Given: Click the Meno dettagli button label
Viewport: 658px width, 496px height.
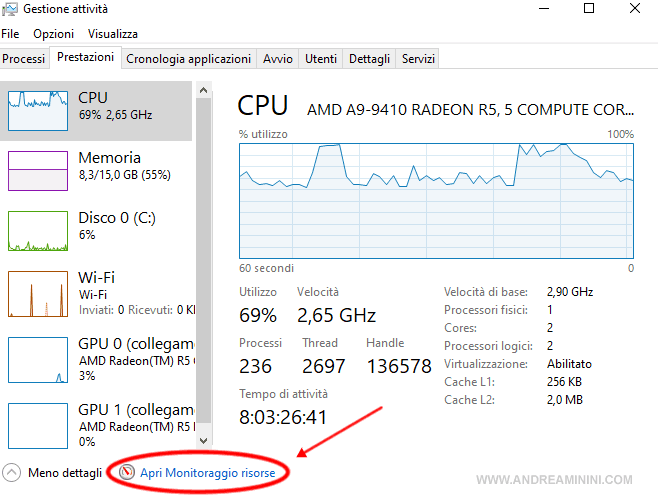Looking at the screenshot, I should tap(65, 473).
